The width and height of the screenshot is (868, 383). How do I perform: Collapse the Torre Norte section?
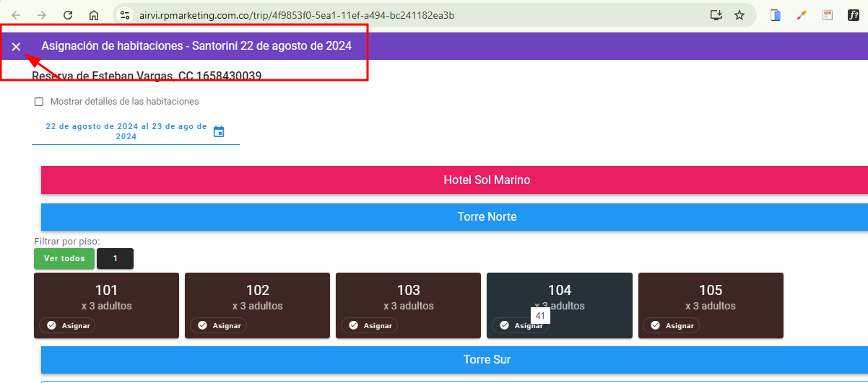(x=487, y=217)
